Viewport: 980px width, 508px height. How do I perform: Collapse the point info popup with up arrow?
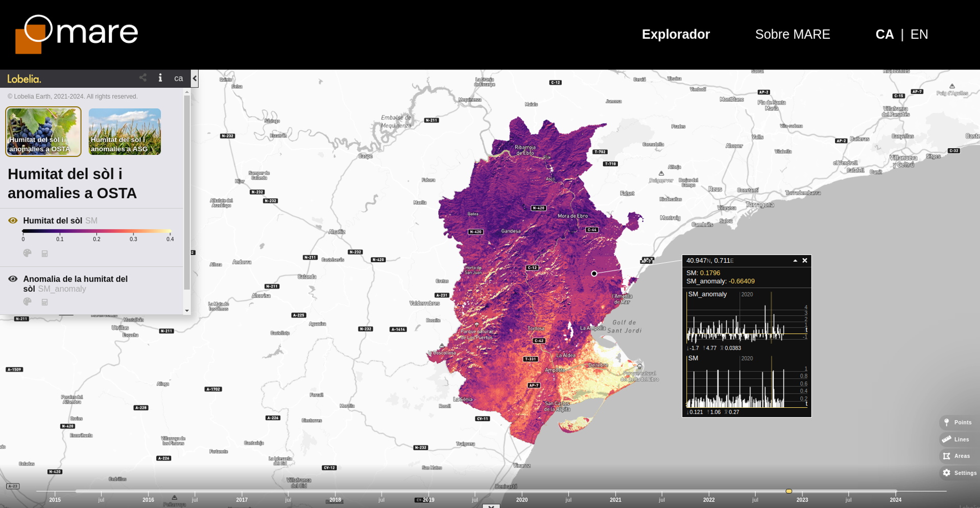tap(795, 261)
